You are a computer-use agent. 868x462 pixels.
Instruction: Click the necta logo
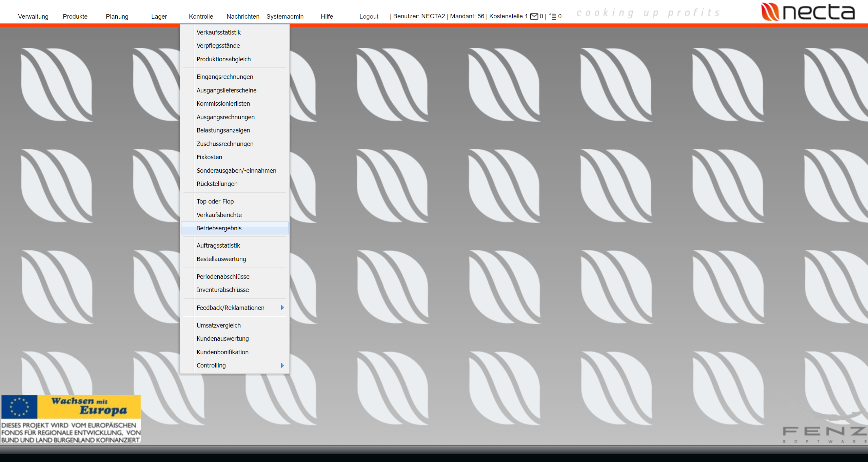pos(808,12)
